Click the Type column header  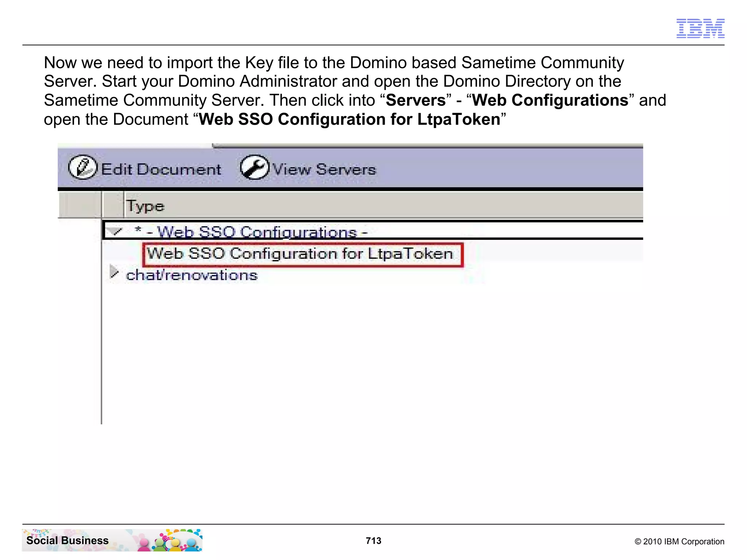pos(383,206)
